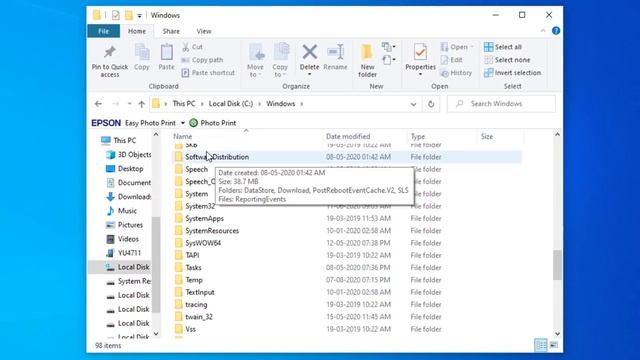Click the Paste ribbon icon
640x360 pixels.
point(167,53)
